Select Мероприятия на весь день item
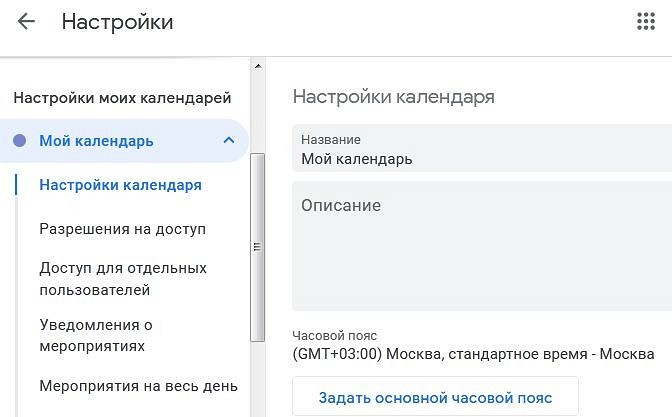This screenshot has width=672, height=417. (138, 386)
